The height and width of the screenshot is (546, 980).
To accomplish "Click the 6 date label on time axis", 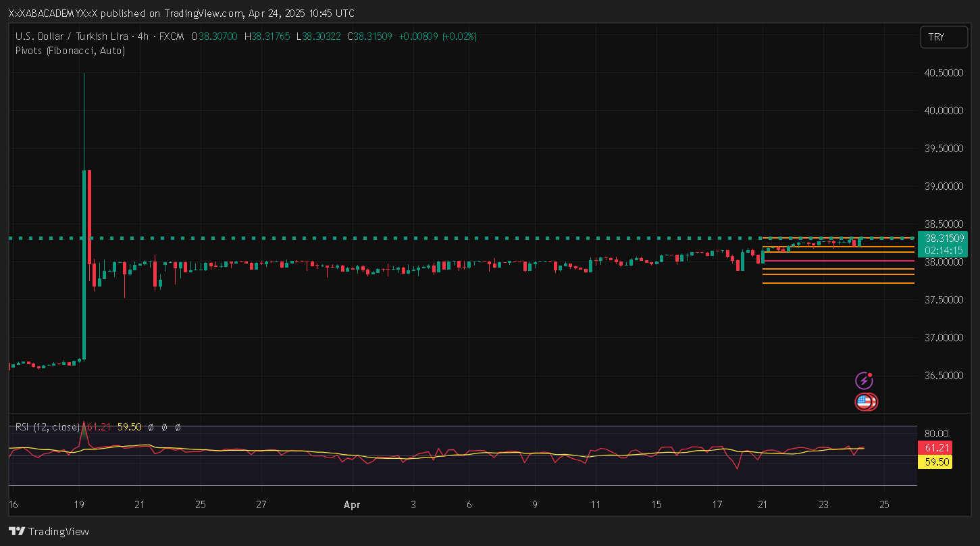I will [469, 505].
